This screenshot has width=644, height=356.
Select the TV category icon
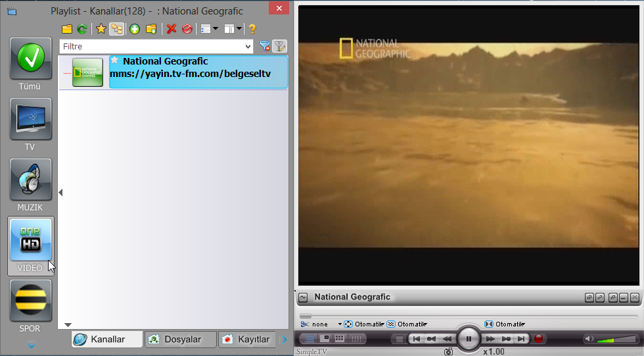[30, 119]
